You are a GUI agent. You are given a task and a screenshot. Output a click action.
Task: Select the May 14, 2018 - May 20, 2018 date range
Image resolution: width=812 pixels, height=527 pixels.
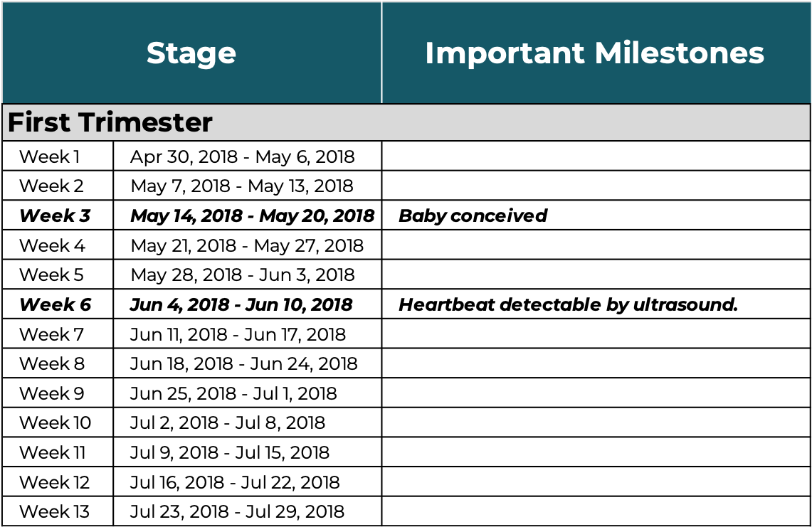pos(252,215)
